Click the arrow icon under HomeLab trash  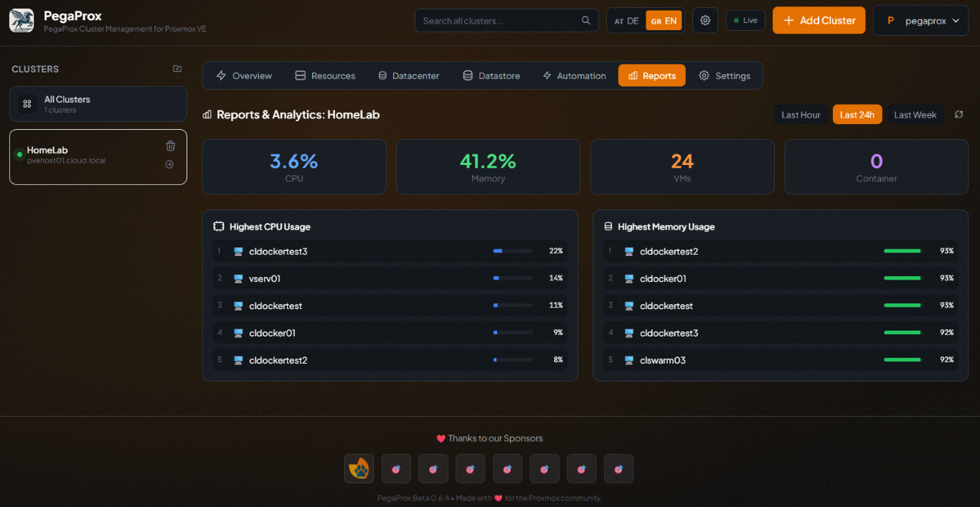[169, 164]
